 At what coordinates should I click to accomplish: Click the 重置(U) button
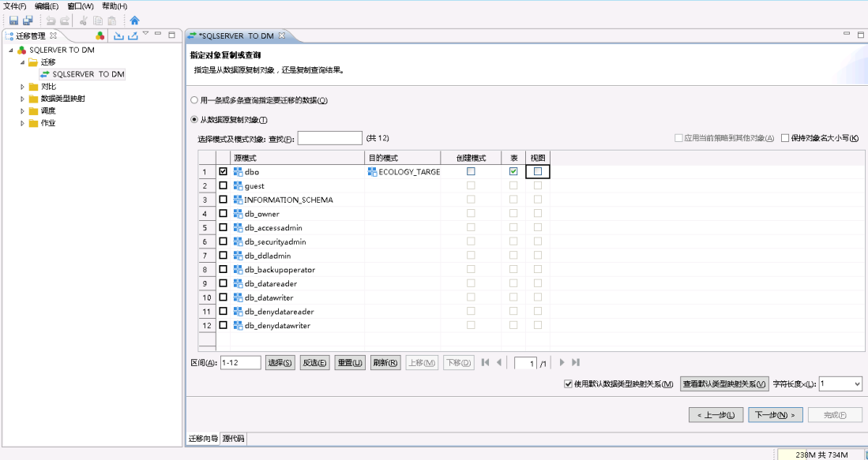(x=350, y=363)
